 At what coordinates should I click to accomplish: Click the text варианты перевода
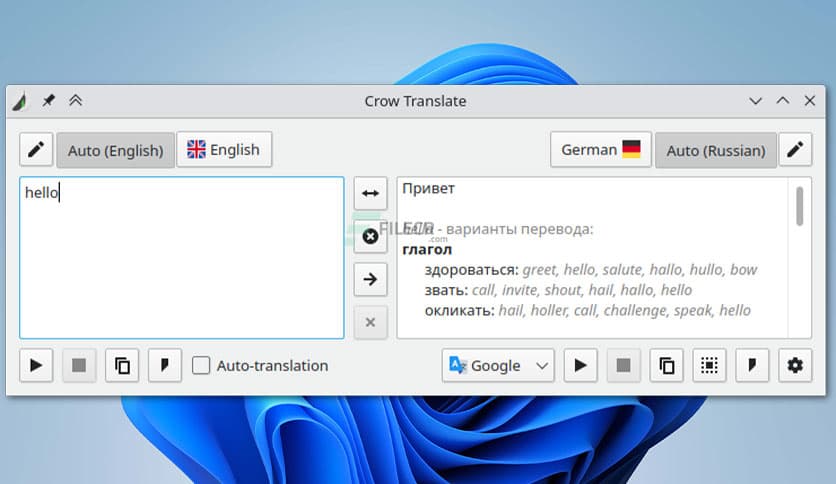519,229
